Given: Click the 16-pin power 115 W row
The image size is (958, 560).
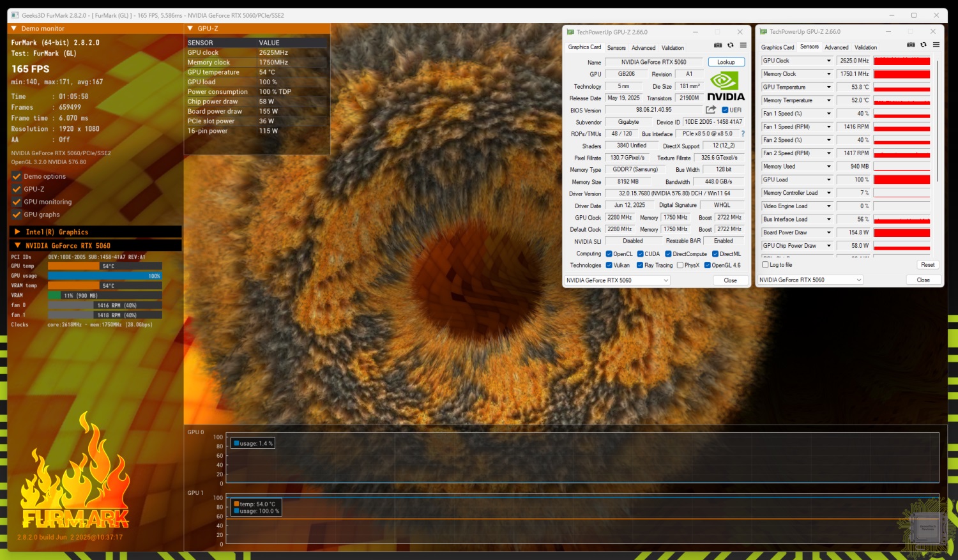Looking at the screenshot, I should pyautogui.click(x=257, y=131).
